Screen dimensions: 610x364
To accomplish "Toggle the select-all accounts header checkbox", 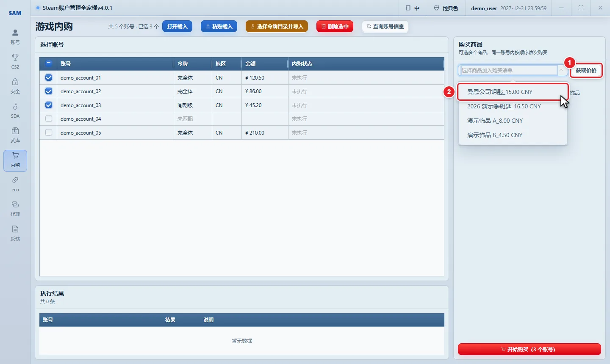I will pyautogui.click(x=49, y=63).
